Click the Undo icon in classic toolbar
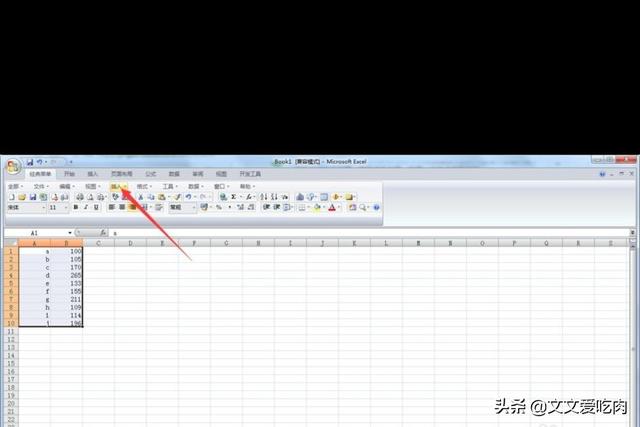Image resolution: width=640 pixels, height=427 pixels. [188, 197]
